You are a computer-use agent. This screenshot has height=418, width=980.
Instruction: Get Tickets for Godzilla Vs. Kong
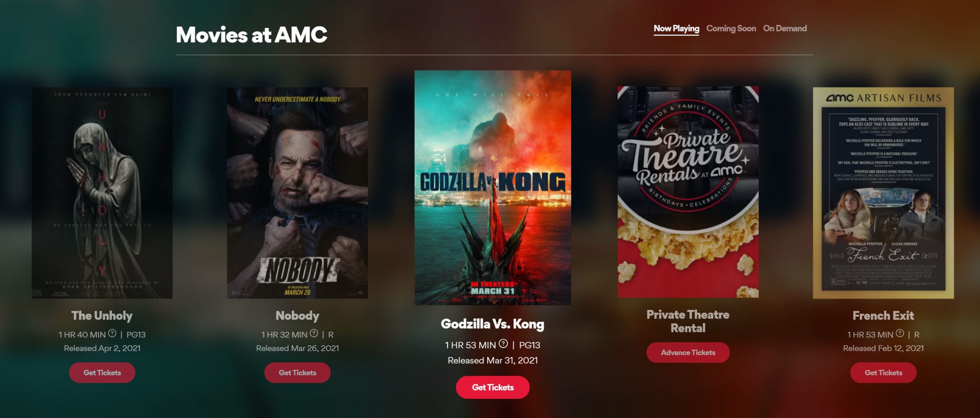(493, 387)
